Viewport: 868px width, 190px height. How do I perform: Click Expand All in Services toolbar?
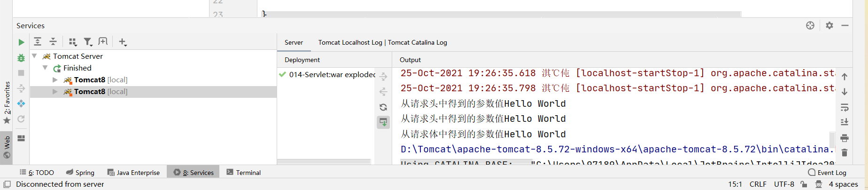click(38, 42)
